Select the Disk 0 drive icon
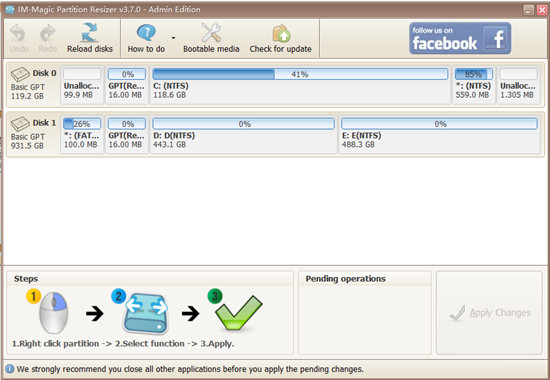The height and width of the screenshot is (380, 550). [x=20, y=74]
